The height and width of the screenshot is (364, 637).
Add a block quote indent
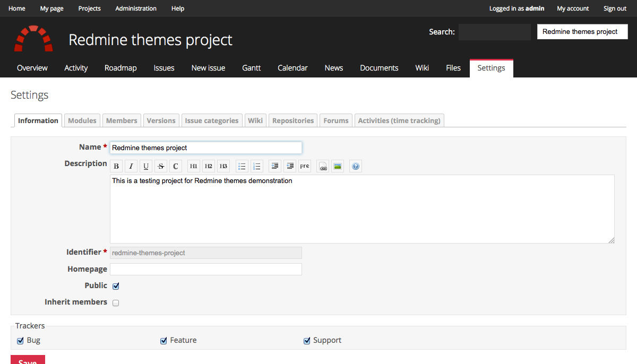click(x=274, y=166)
